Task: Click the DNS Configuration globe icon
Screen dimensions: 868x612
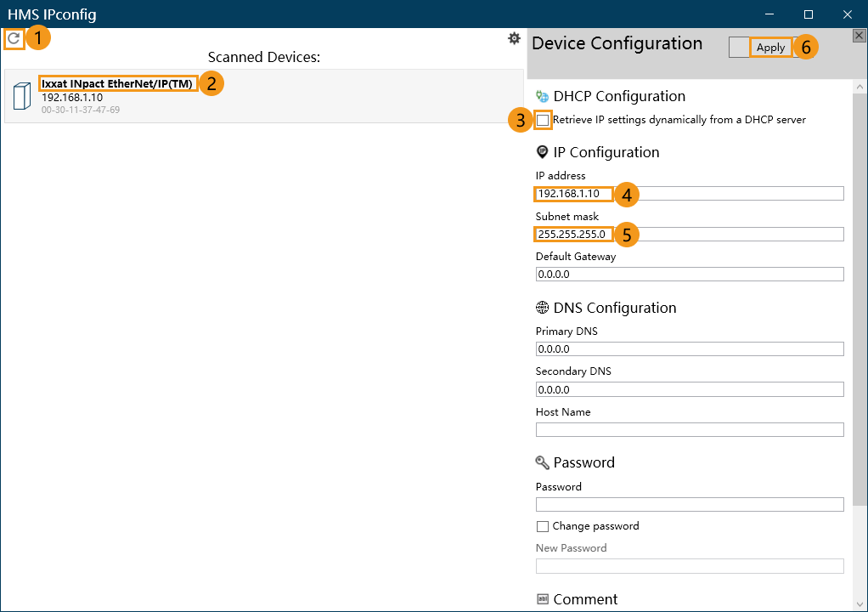Action: pos(542,308)
